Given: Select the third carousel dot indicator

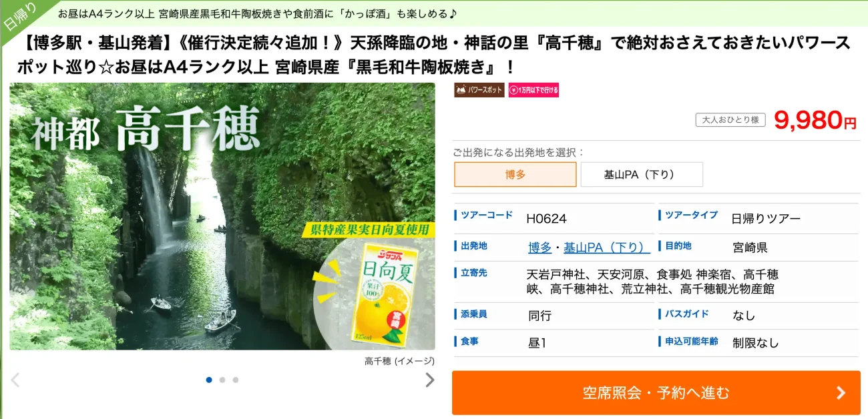Looking at the screenshot, I should pyautogui.click(x=236, y=380).
